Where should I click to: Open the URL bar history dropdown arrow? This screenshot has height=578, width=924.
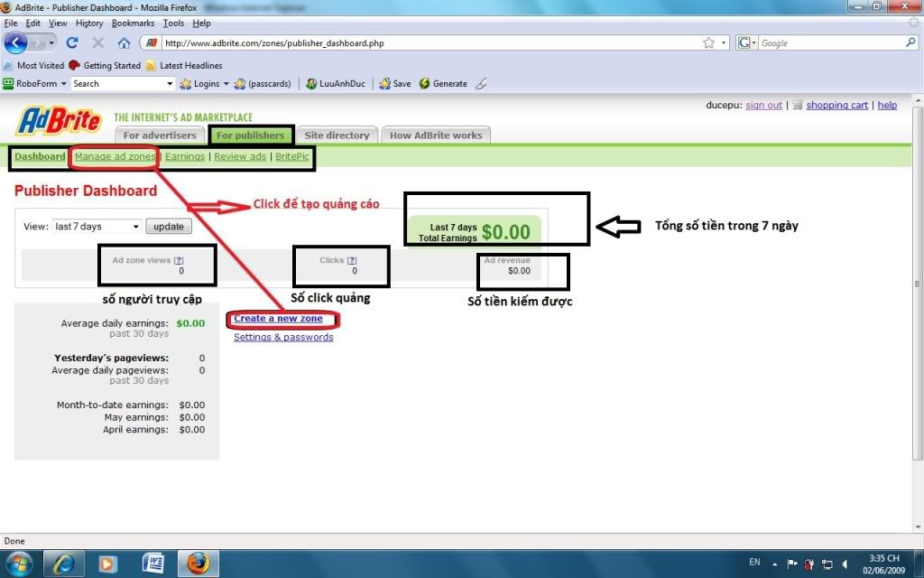point(724,43)
